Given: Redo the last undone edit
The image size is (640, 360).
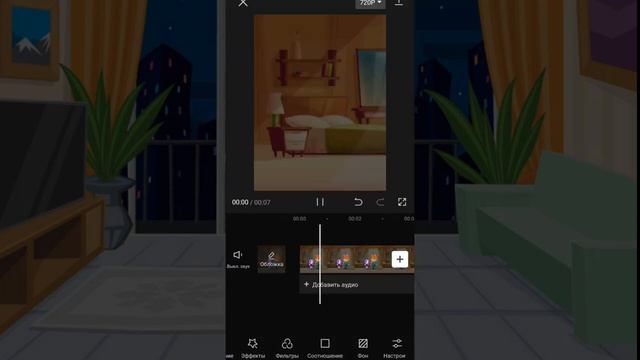Looking at the screenshot, I should 380,202.
